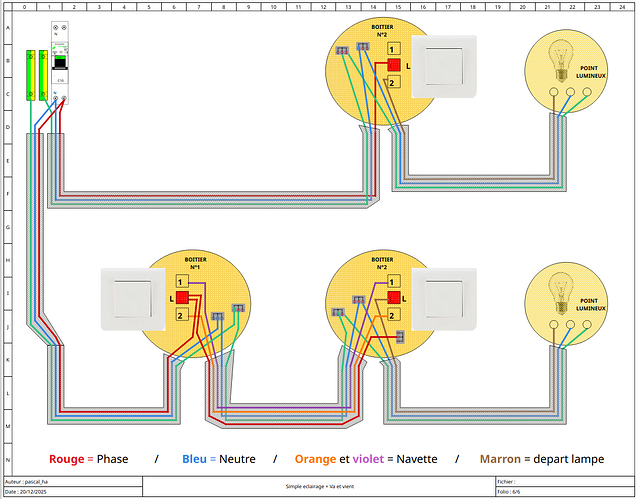The width and height of the screenshot is (638, 499).
Task: Click the wall switch plate in upper BOITIER N°2
Action: [x=444, y=67]
